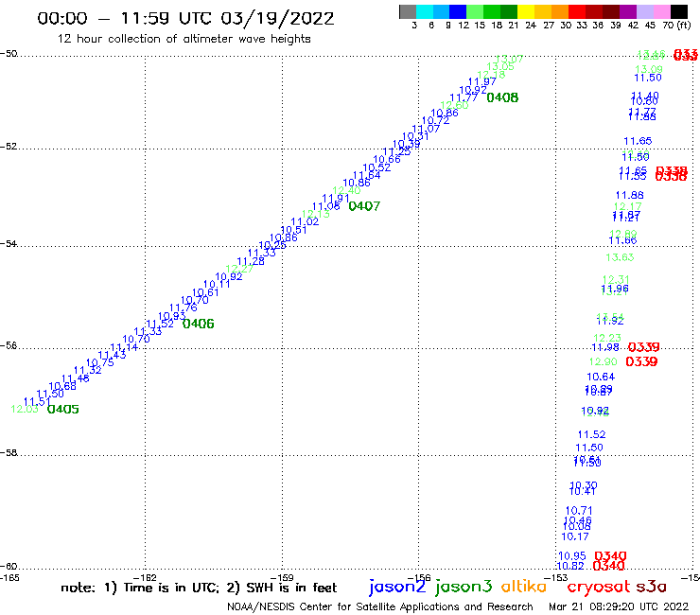Click the 12.40 wave height value
This screenshot has width=700, height=615.
coord(346,191)
